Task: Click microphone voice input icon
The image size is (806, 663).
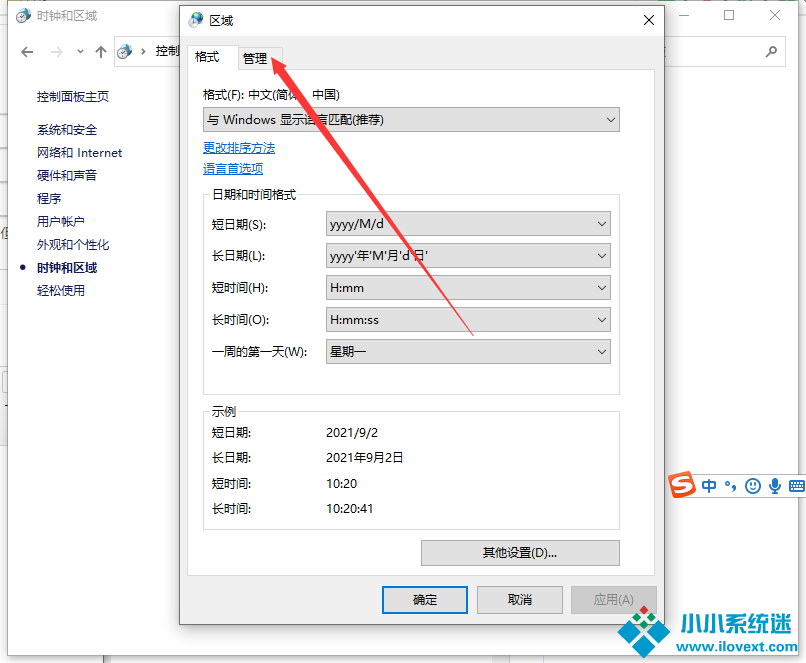Action: (775, 486)
